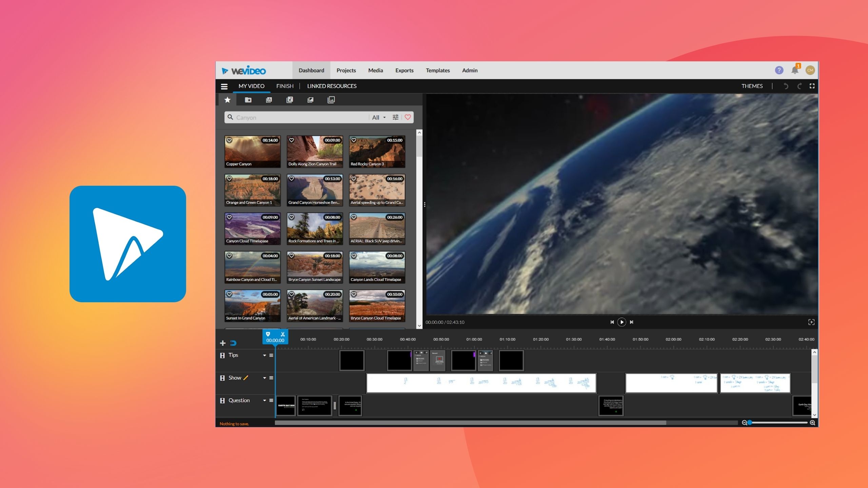This screenshot has height=488, width=868.
Task: Click the redo arrow icon
Action: [799, 86]
